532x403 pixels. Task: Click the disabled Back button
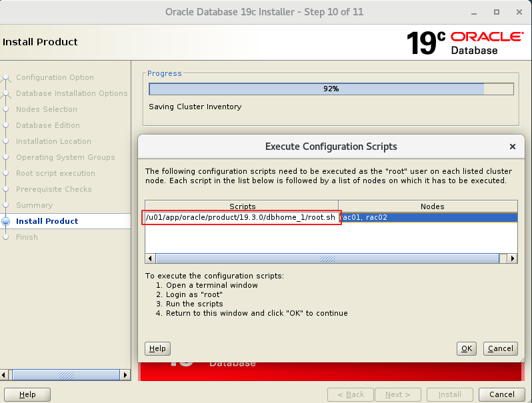click(351, 394)
